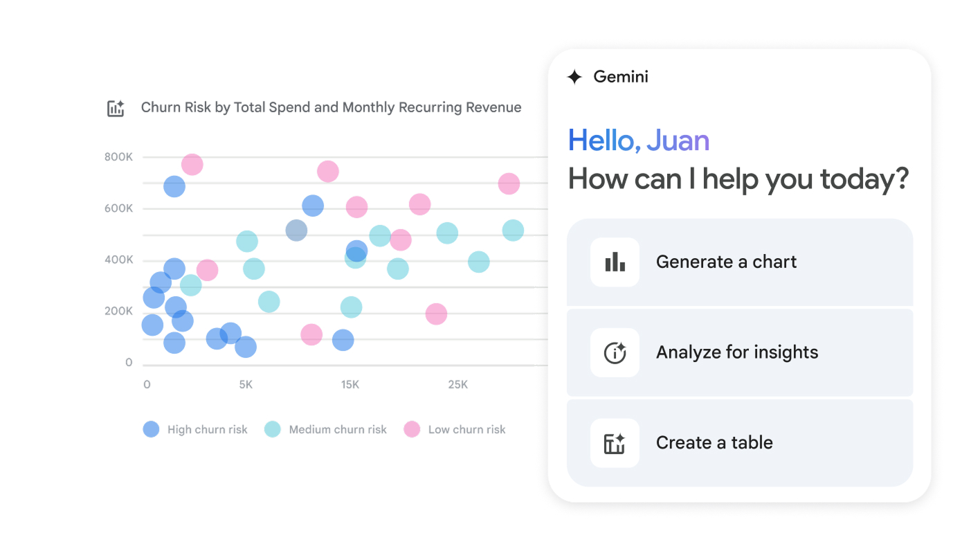Click the Medium churn risk legend swatch
980x551 pixels.
click(x=273, y=429)
